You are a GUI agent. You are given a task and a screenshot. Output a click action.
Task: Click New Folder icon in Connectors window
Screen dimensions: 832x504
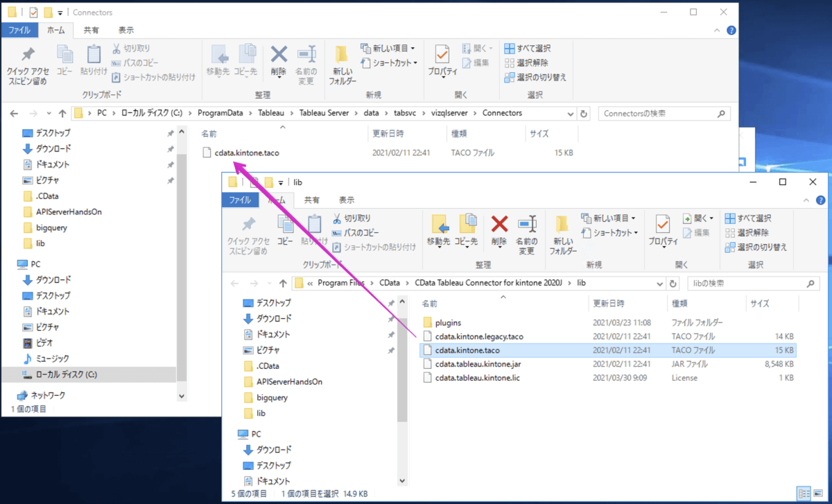pyautogui.click(x=343, y=65)
